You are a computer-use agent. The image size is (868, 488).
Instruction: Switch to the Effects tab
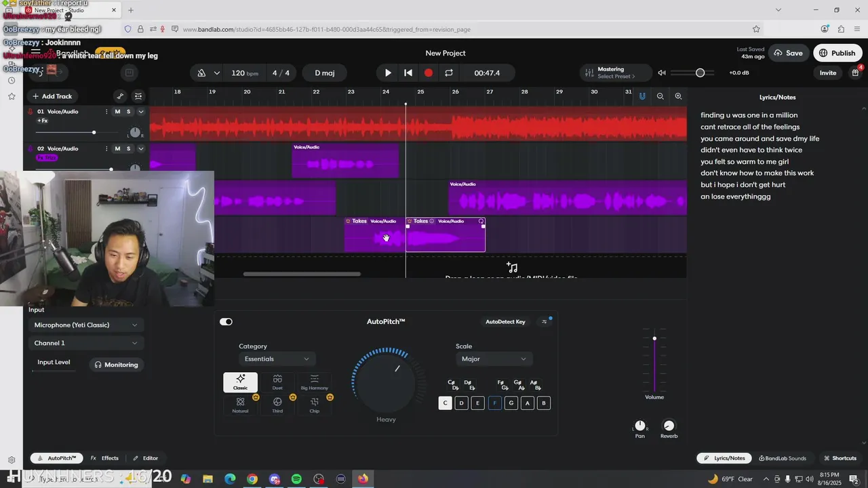104,458
